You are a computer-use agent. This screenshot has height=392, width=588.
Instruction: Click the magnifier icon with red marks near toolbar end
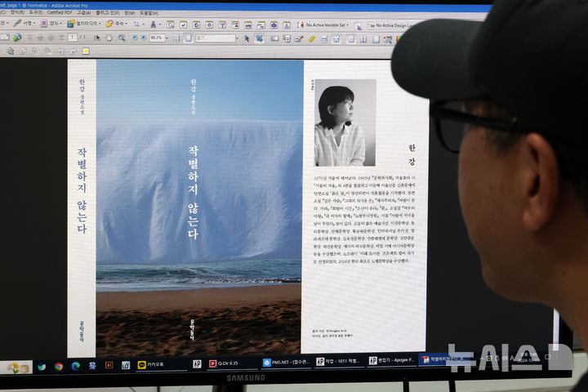[388, 39]
